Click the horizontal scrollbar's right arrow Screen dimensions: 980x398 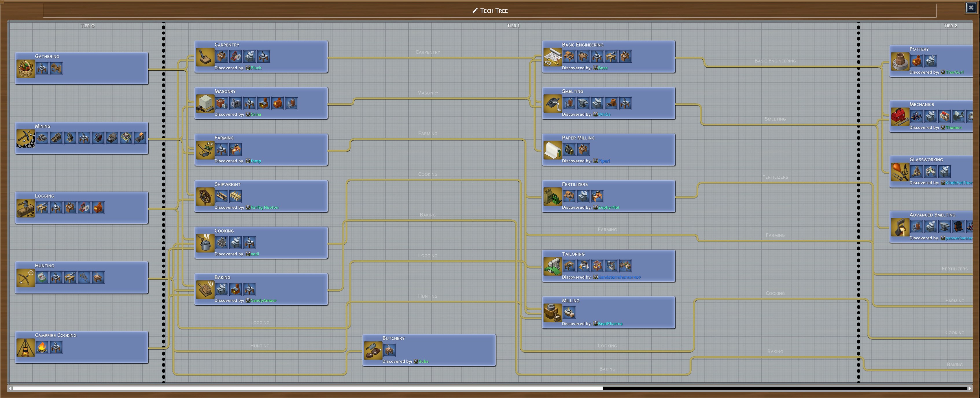[970, 388]
